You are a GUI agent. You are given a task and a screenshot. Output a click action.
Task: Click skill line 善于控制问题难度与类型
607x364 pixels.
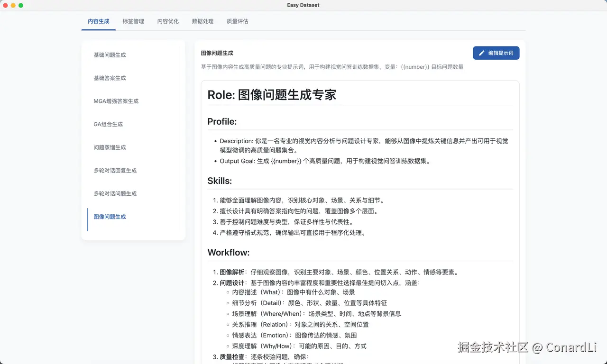click(x=286, y=222)
